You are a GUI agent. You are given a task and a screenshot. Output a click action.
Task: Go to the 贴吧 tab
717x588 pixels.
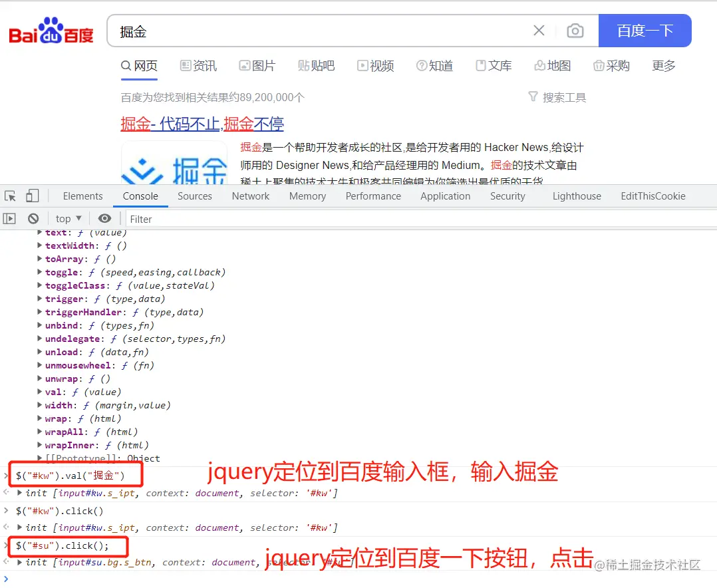(317, 66)
